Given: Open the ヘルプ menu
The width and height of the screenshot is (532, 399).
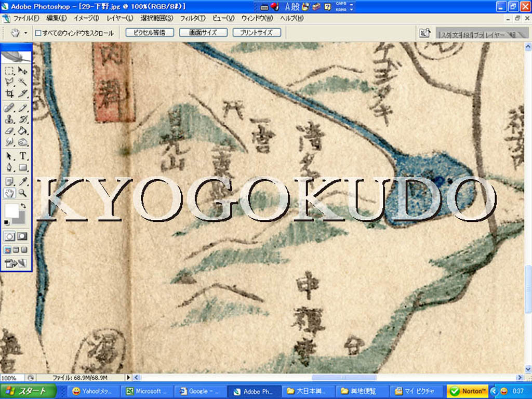Looking at the screenshot, I should pos(292,18).
